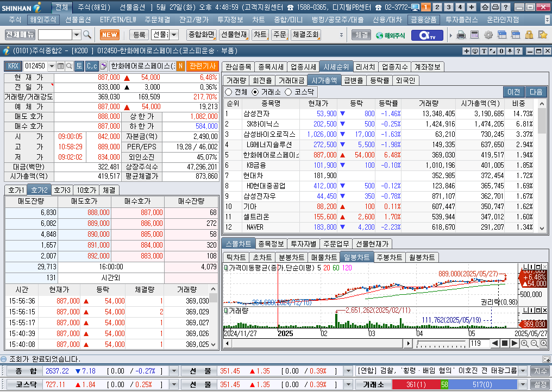Open settings gear icon in the toolbar
The height and width of the screenshot is (392, 552).
point(488,35)
